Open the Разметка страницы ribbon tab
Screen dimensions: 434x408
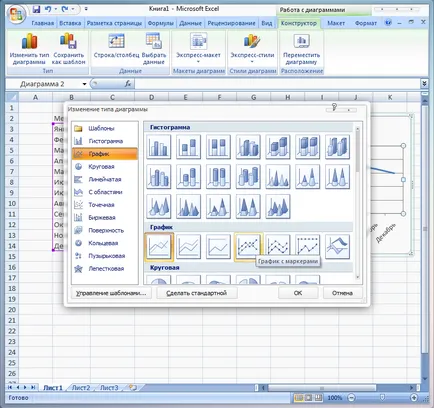coord(114,23)
